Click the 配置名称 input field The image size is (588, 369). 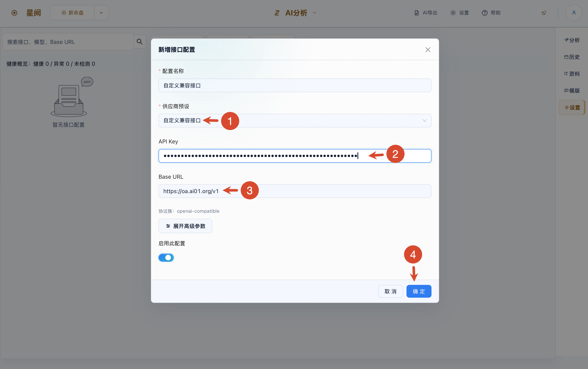[x=295, y=85]
